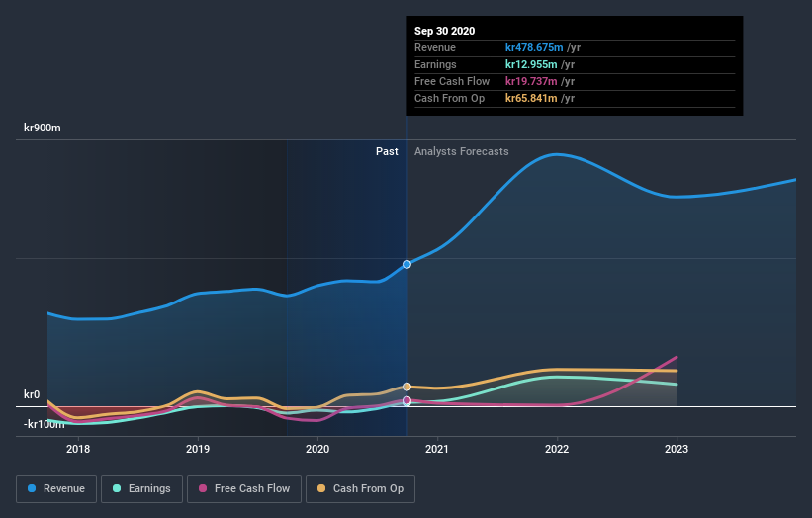Click the orange Cash From Op legend dot

321,488
